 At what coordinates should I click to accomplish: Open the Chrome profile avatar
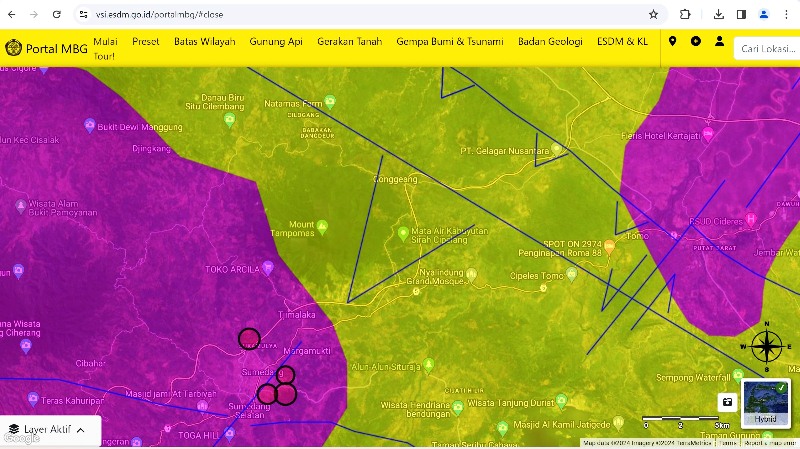tap(764, 14)
